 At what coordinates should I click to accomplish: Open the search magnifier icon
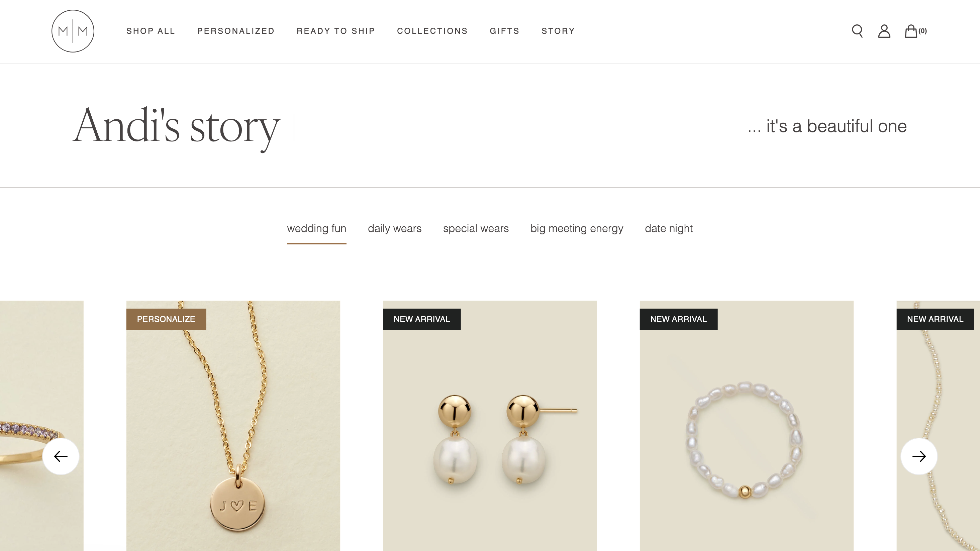pyautogui.click(x=857, y=31)
